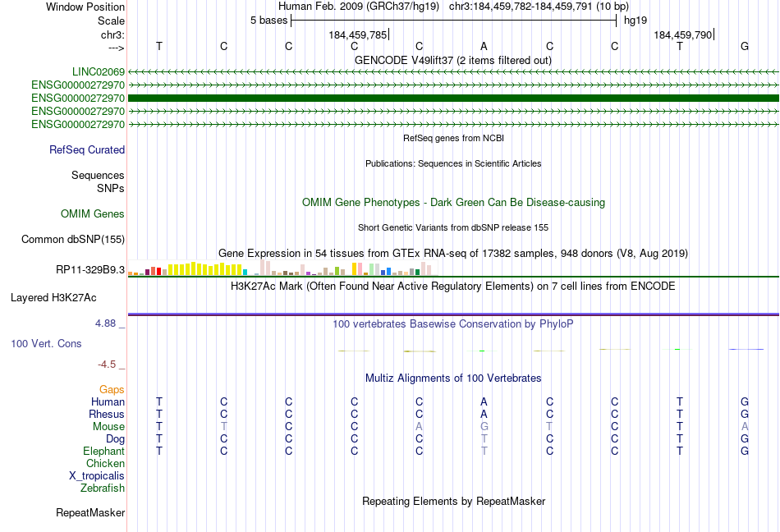
Task: Click the chr3:184,459,782-184,459,791 (10 bp) range text
Action: coord(539,7)
